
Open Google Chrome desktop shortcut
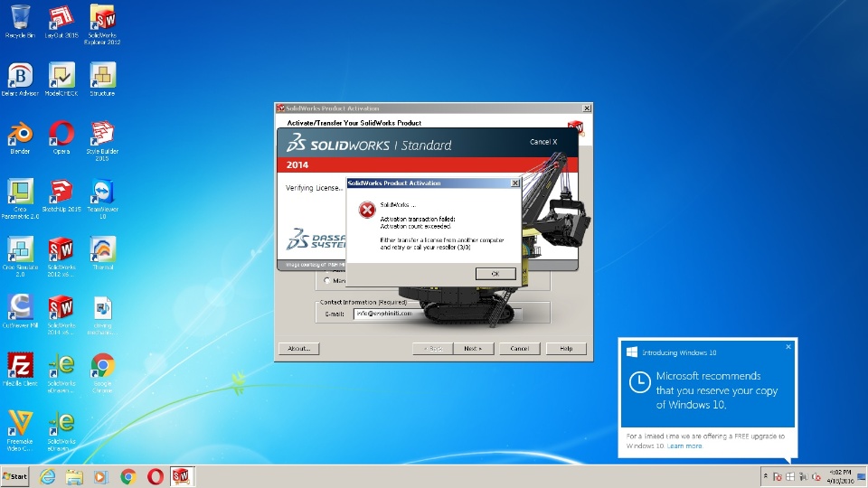click(x=102, y=373)
